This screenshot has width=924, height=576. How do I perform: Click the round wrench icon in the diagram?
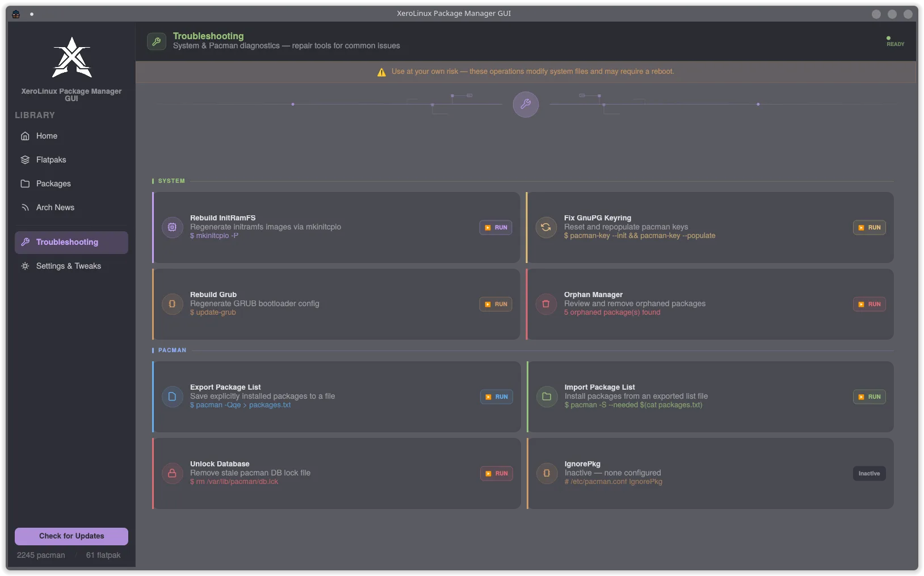[526, 105]
